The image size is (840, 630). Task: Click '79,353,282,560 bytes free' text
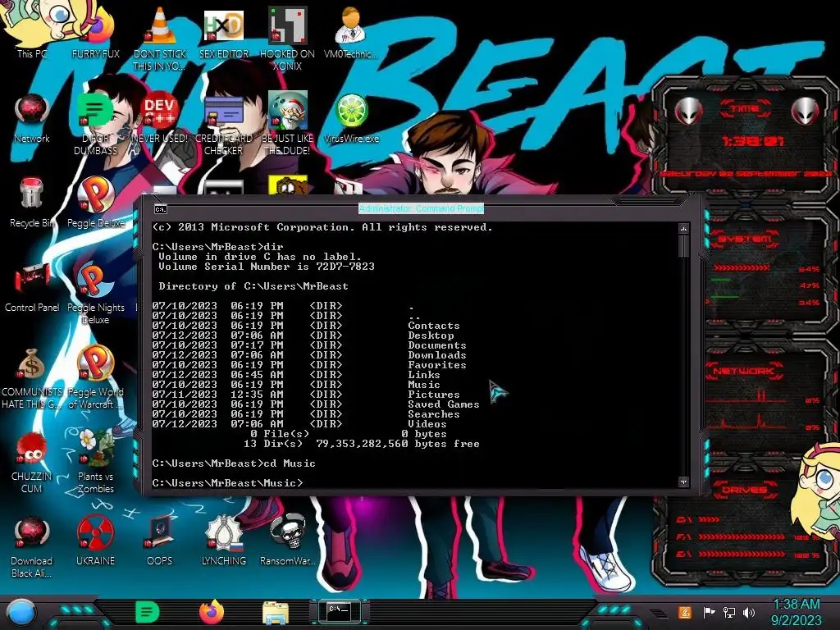(x=398, y=444)
